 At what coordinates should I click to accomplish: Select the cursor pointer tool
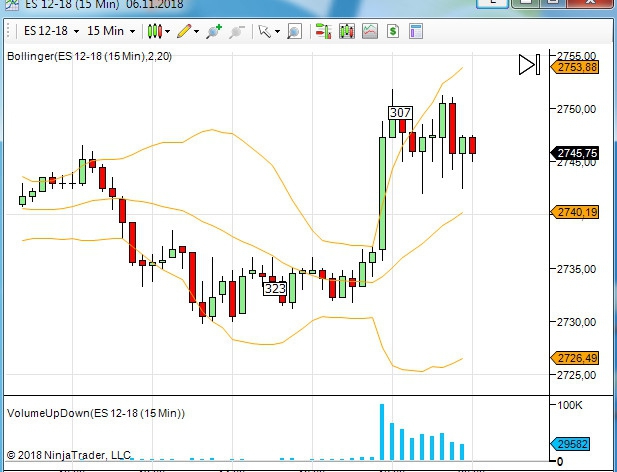[x=265, y=31]
